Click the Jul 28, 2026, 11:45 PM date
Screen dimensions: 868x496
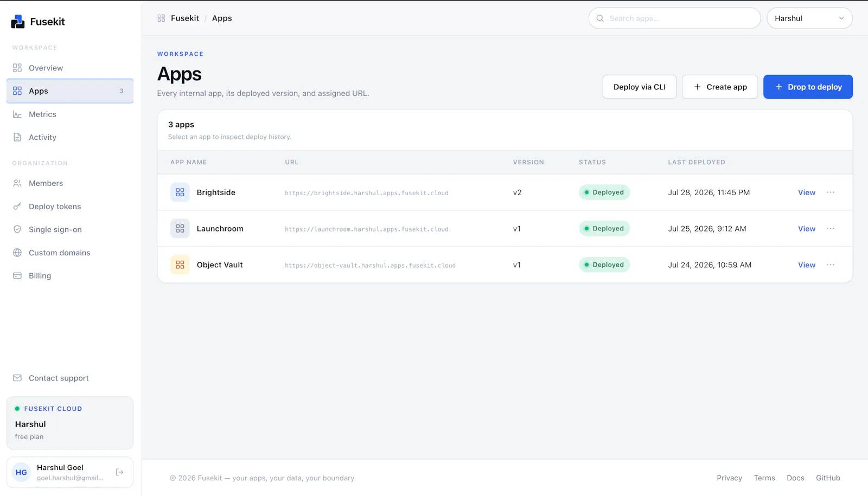pyautogui.click(x=709, y=192)
